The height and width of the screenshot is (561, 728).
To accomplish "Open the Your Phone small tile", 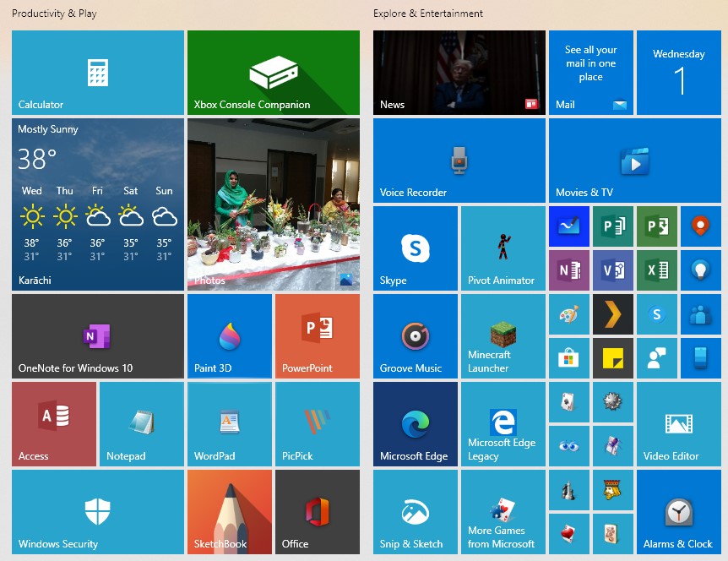I will tap(701, 358).
